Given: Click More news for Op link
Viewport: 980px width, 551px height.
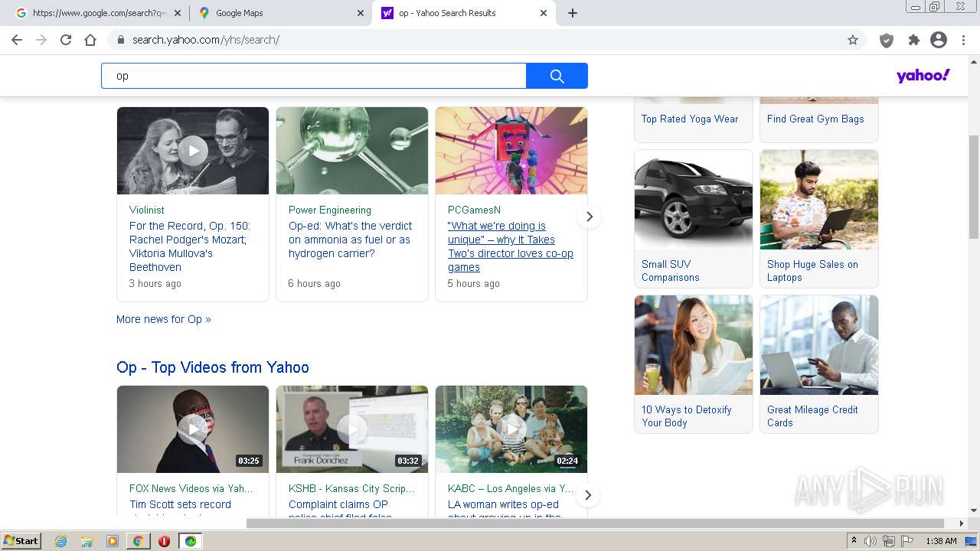Looking at the screenshot, I should 164,319.
